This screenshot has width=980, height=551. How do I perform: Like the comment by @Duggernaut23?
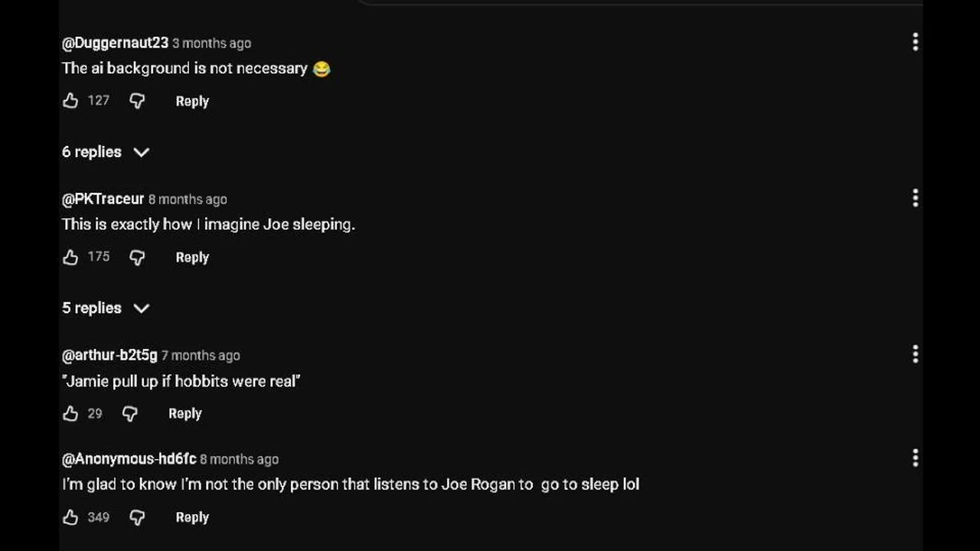point(70,100)
